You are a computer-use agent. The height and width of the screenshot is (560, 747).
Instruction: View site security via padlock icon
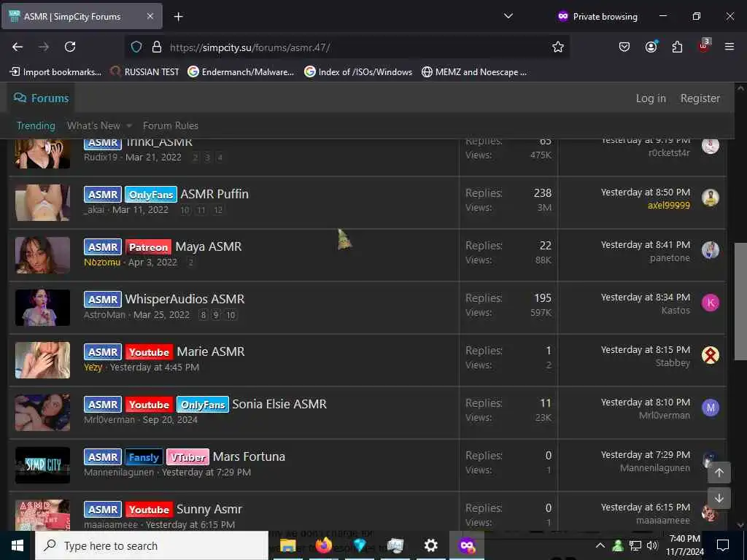[x=157, y=47]
